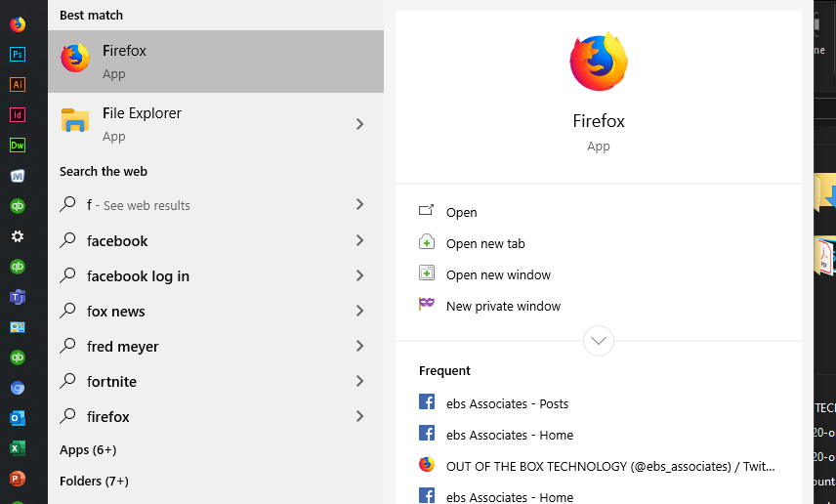Open the Apps (6+) results group
The width and height of the screenshot is (836, 504).
coord(88,450)
